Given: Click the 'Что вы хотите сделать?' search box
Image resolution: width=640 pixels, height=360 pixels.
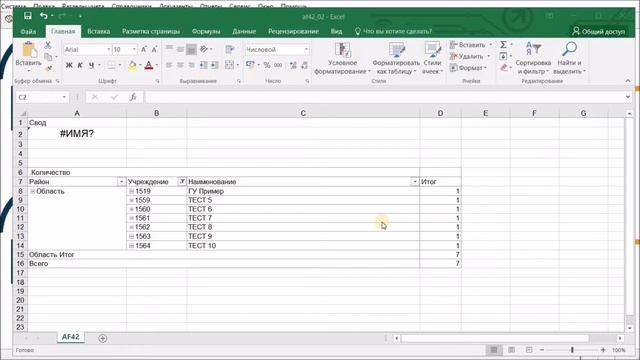Looking at the screenshot, I should tap(393, 31).
